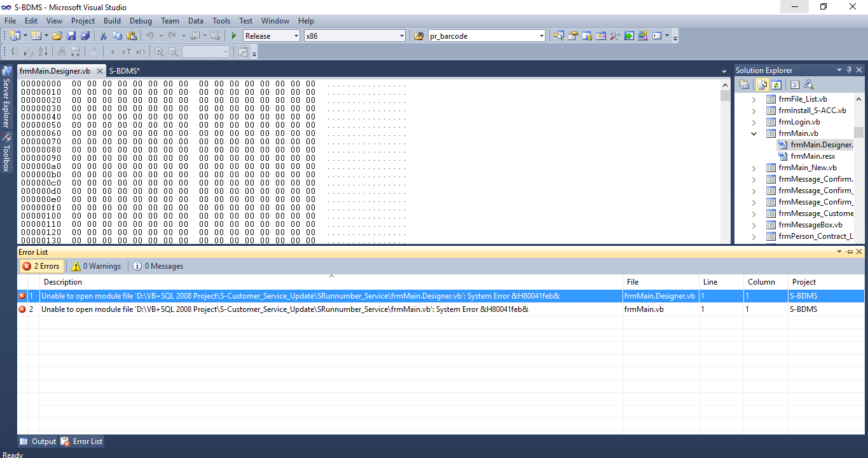Open the Release configuration dropdown
The image size is (868, 458).
(x=296, y=36)
